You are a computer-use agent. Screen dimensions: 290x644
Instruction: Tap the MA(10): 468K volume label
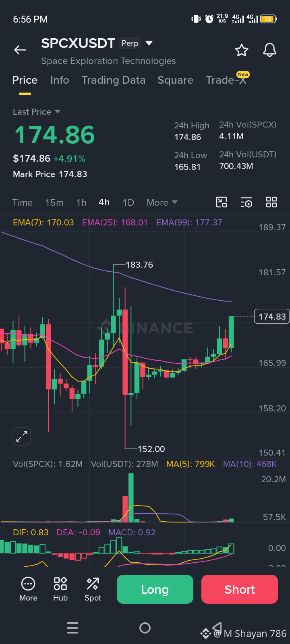tap(250, 464)
